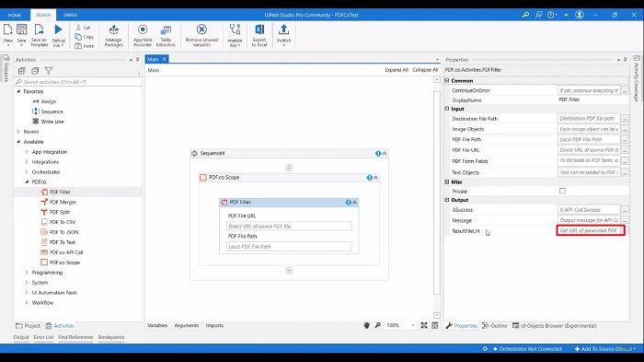
Task: Click the pan hand tool
Action: point(366,325)
